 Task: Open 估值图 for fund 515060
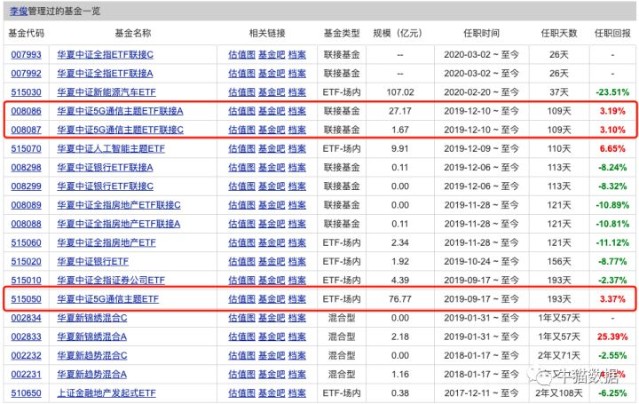[242, 243]
